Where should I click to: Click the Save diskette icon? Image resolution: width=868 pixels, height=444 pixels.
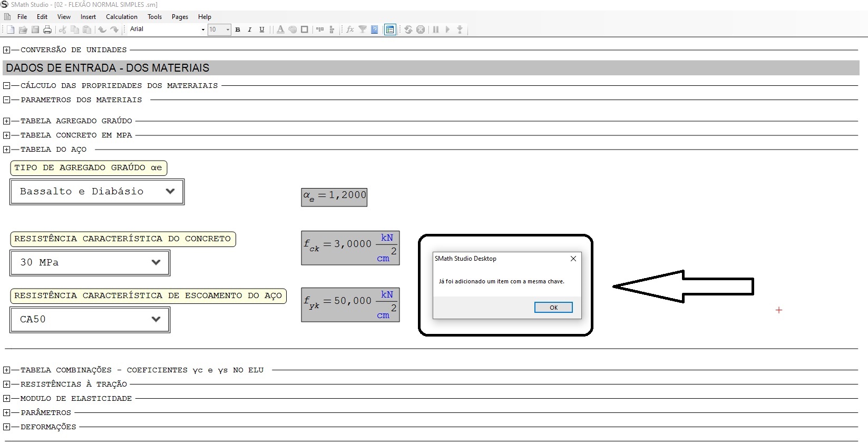[35, 29]
